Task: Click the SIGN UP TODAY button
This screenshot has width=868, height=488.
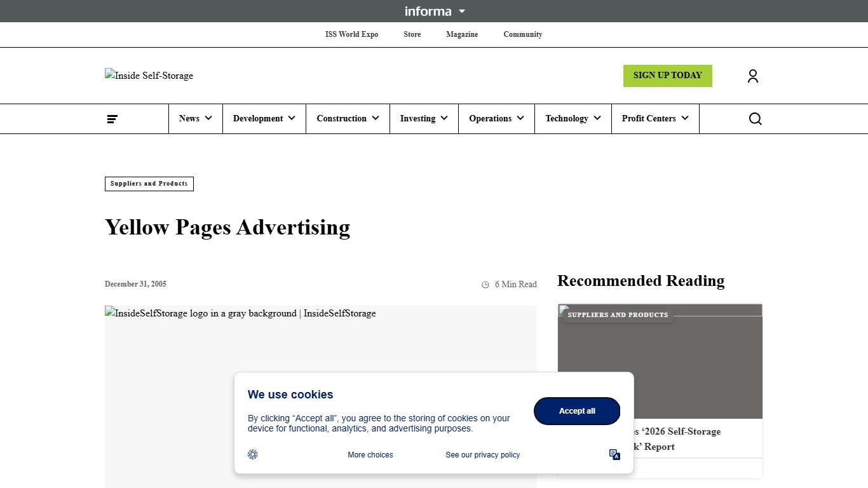Action: pyautogui.click(x=667, y=76)
